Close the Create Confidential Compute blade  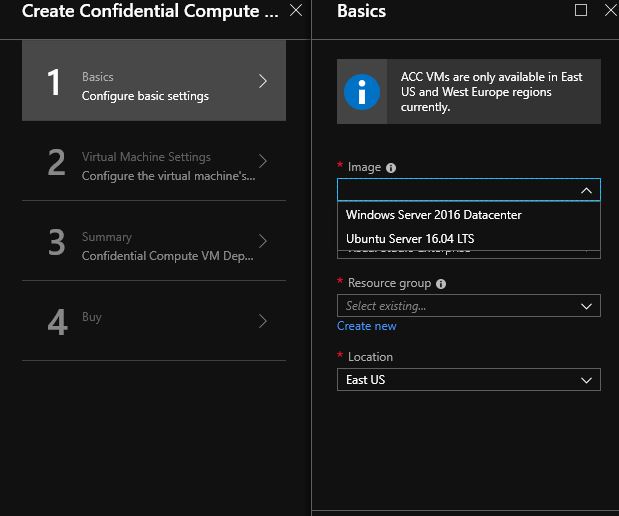pyautogui.click(x=296, y=11)
